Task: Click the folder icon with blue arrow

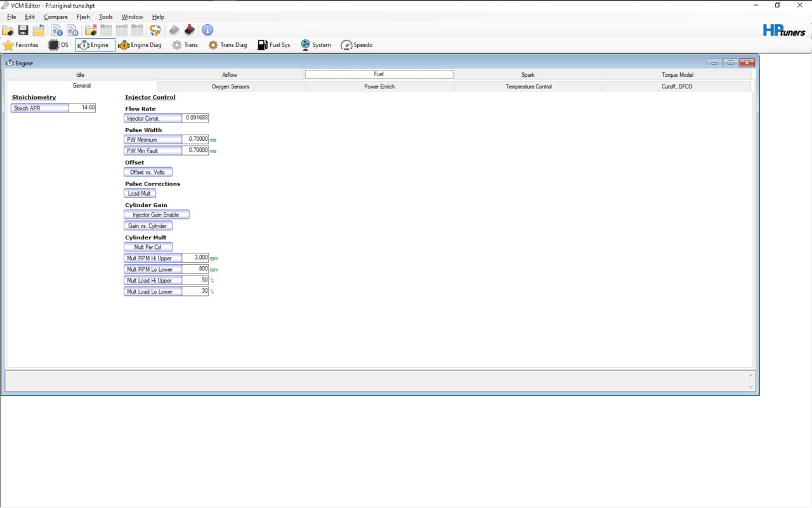Action: tap(39, 30)
